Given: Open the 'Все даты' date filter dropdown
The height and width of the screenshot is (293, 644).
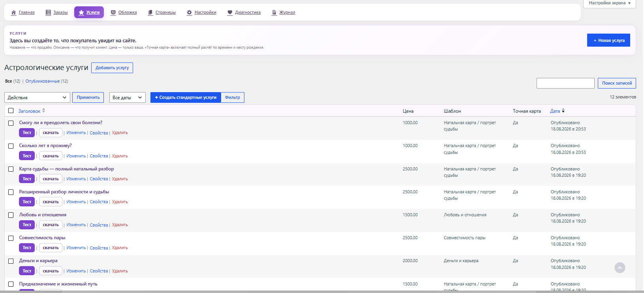Looking at the screenshot, I should (x=128, y=98).
